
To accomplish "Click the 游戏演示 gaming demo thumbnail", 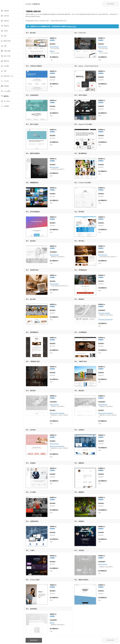I will click(85, 536).
